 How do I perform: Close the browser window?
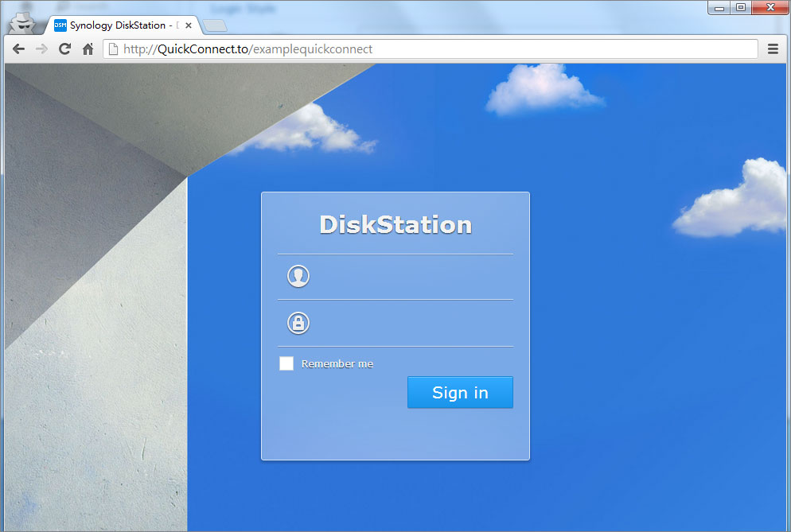(770, 8)
